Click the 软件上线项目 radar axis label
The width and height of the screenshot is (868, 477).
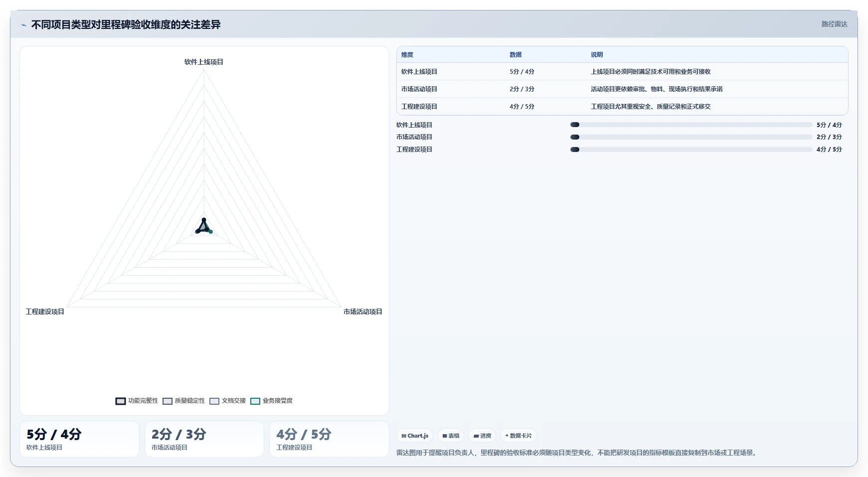tap(204, 62)
